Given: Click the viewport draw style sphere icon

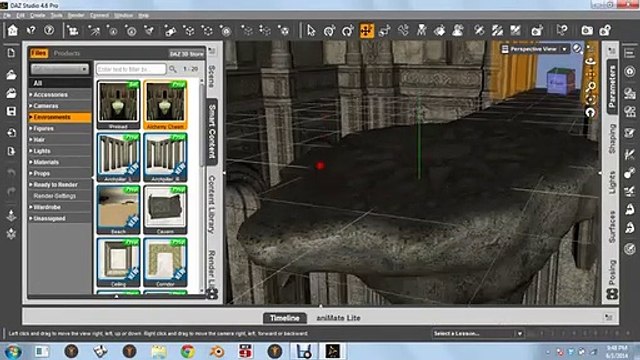Looking at the screenshot, I should (577, 49).
